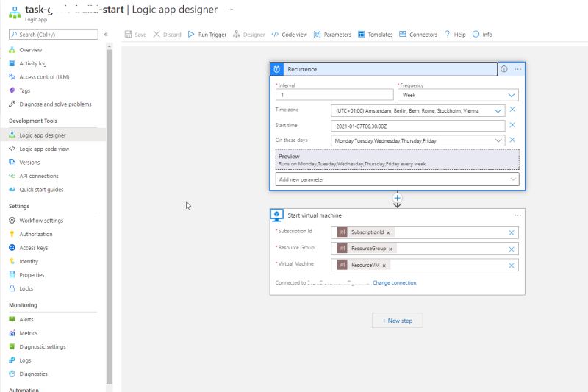Image resolution: width=588 pixels, height=392 pixels.
Task: Open the On these days dropdown
Action: (417, 140)
